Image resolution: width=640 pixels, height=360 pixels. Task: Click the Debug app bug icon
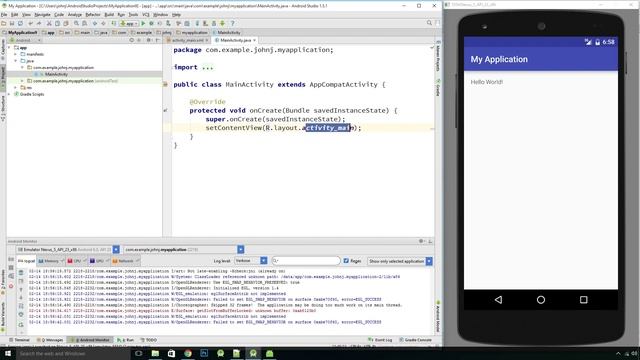click(151, 24)
